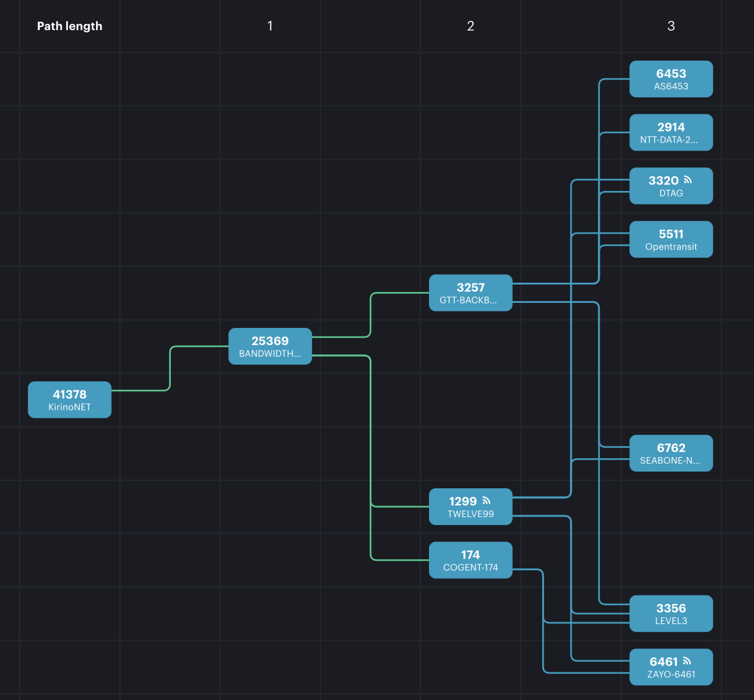Click the signal icon on ZAYO-6461 node
The height and width of the screenshot is (700, 754).
coord(687,661)
